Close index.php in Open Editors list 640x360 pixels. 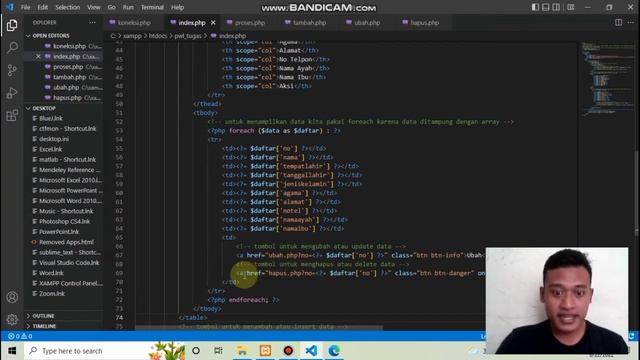[x=38, y=56]
